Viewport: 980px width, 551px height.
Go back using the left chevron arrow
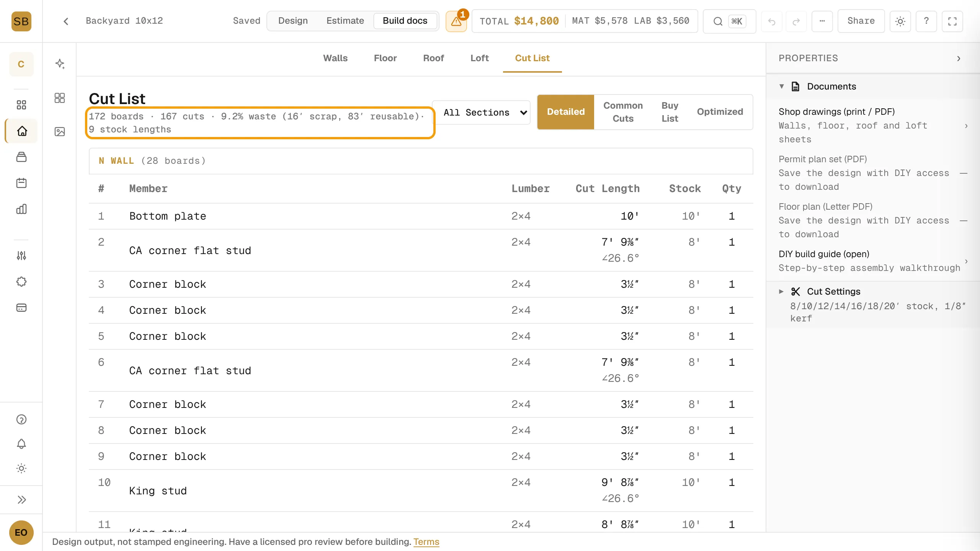point(66,21)
